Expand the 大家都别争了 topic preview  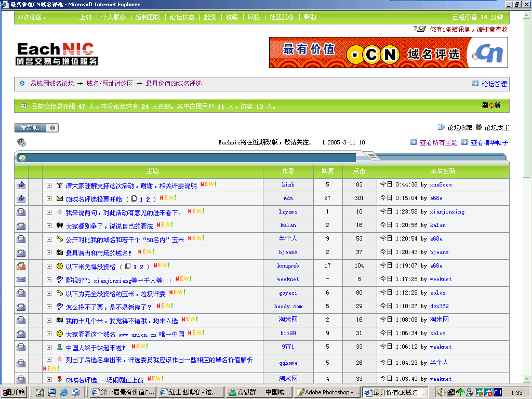coord(49,225)
